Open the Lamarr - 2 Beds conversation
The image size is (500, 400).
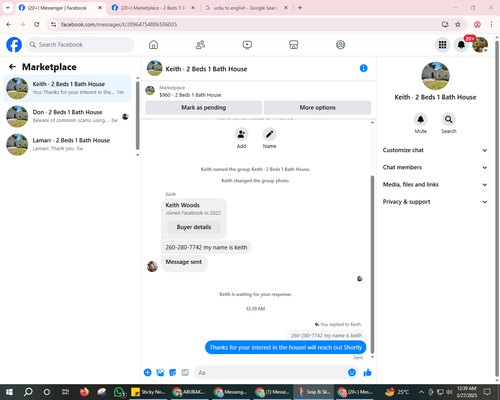tap(68, 144)
